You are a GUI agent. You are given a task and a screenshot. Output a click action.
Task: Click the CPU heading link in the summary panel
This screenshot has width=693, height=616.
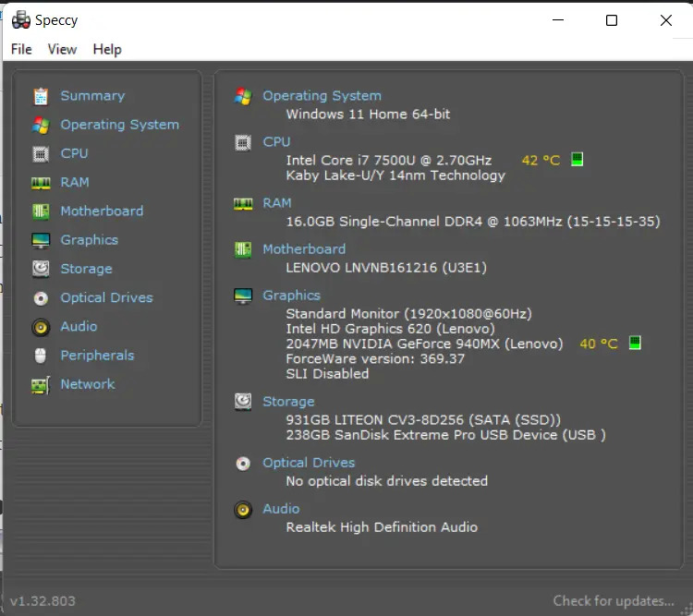click(x=276, y=142)
